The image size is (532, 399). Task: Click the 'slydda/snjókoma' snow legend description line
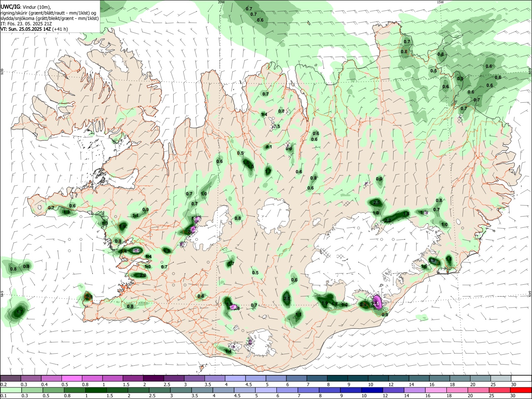pos(49,18)
